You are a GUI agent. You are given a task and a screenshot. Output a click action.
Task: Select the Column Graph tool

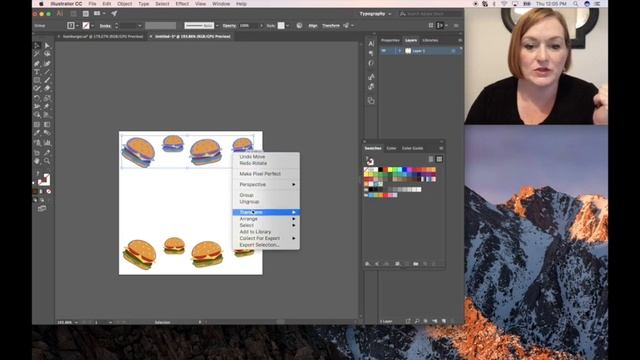click(47, 143)
